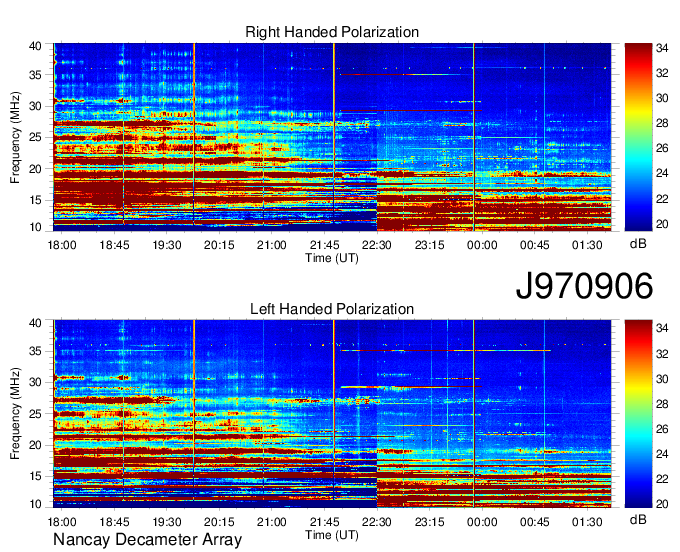Viewport: 680px width, 552px height.
Task: Click the "dB" unit label of the upper colorbar
Action: (x=638, y=244)
